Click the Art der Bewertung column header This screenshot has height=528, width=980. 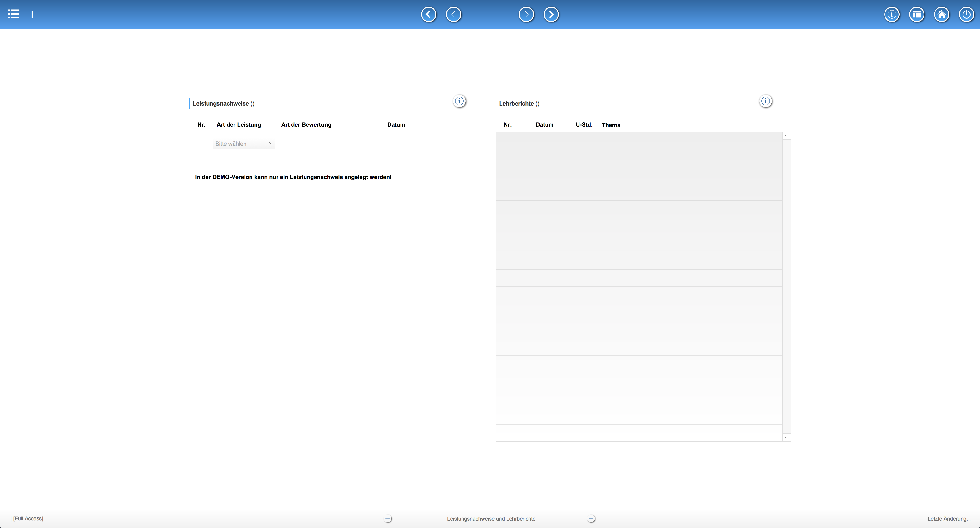coord(306,124)
